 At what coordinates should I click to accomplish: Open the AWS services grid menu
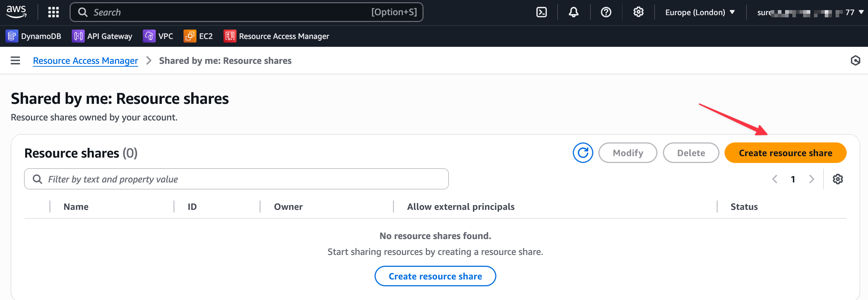coord(53,12)
